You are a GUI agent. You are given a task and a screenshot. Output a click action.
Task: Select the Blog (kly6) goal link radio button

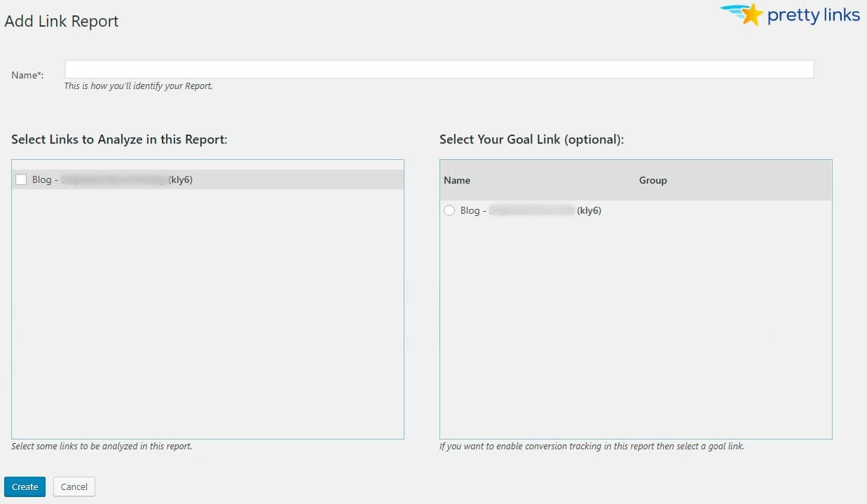[x=449, y=210]
